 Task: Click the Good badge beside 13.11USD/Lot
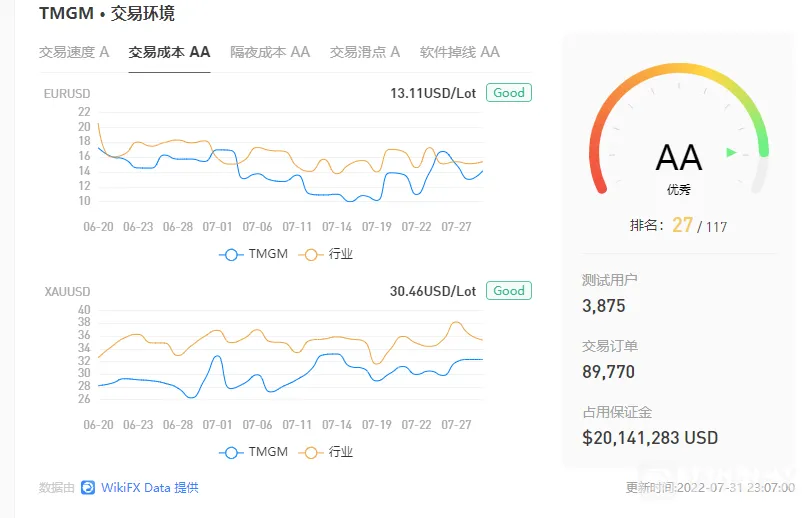coord(509,93)
